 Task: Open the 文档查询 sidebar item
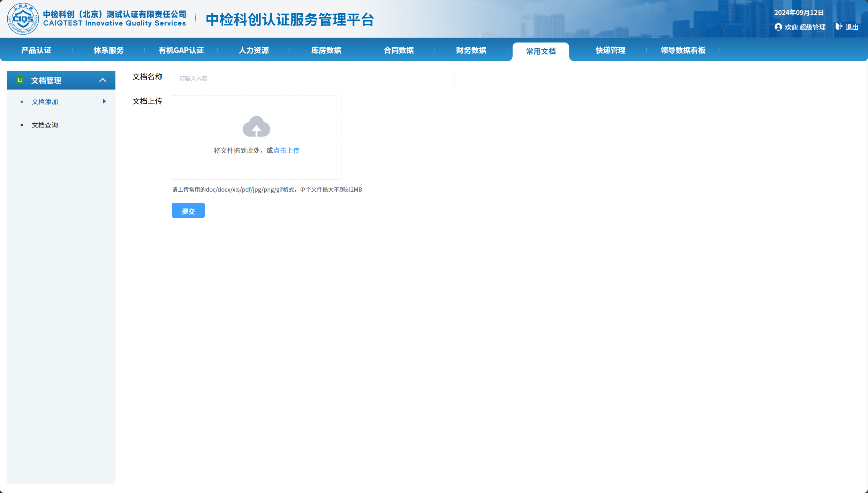tap(45, 125)
